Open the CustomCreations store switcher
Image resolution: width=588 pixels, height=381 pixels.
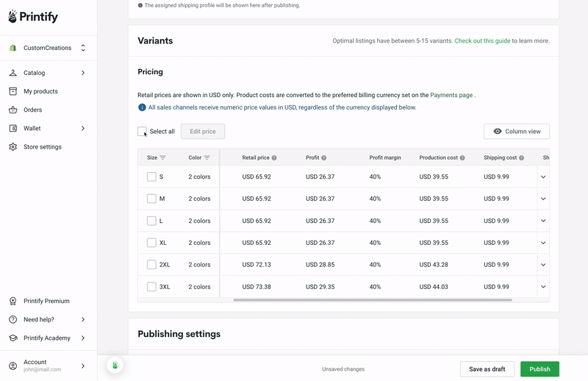tap(49, 48)
